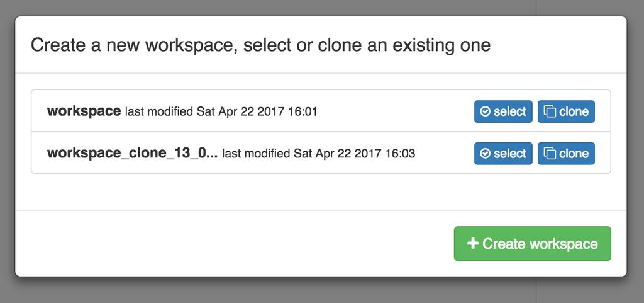Click the 'Sat Apr 22 2017 16:01' timestamp
Screen dimensions: 644x303
click(x=257, y=112)
